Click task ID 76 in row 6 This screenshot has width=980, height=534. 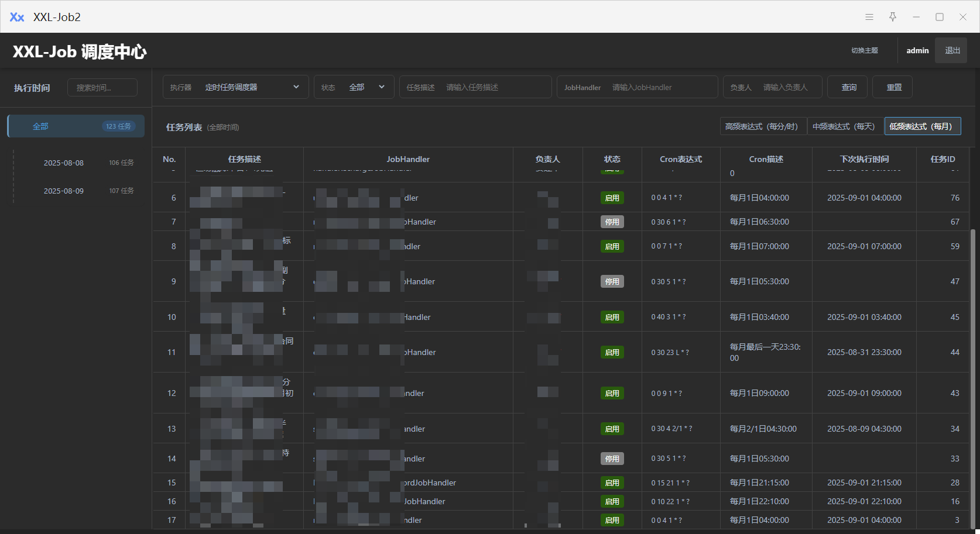pyautogui.click(x=955, y=198)
